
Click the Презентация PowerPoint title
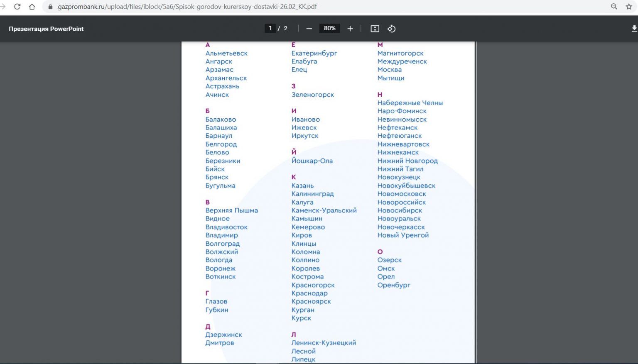(x=46, y=29)
